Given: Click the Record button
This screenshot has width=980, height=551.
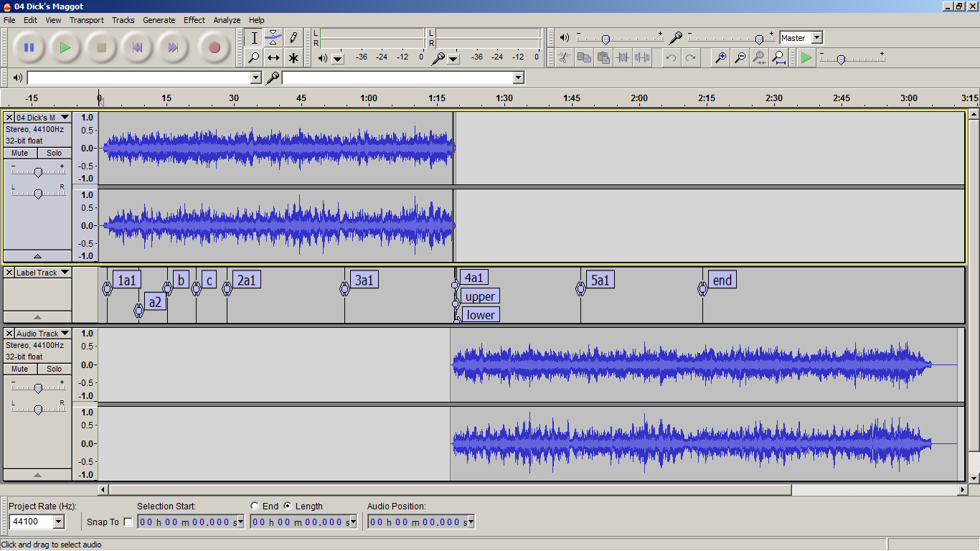Looking at the screenshot, I should point(214,48).
